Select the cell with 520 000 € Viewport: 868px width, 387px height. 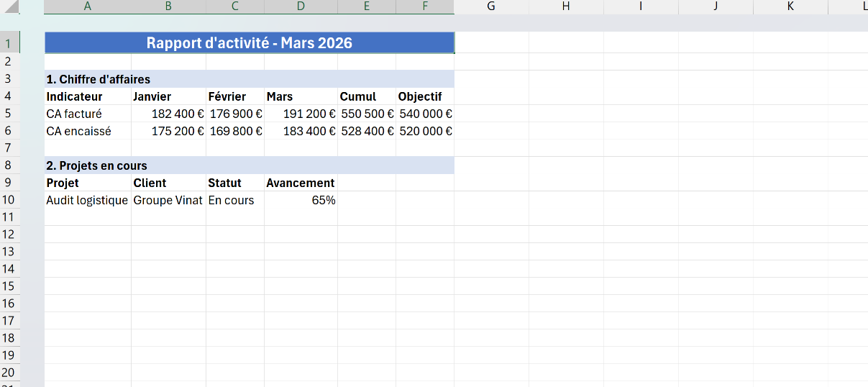pos(425,131)
